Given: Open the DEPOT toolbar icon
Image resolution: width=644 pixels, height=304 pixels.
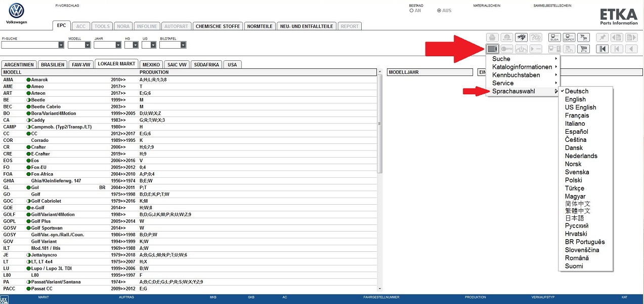Looking at the screenshot, I should pyautogui.click(x=569, y=37).
